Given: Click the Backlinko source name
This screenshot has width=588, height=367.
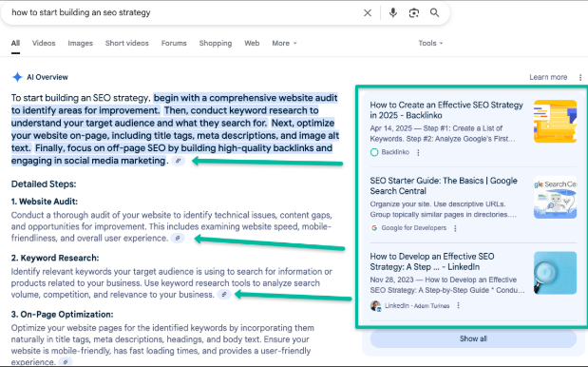Looking at the screenshot, I should (395, 152).
